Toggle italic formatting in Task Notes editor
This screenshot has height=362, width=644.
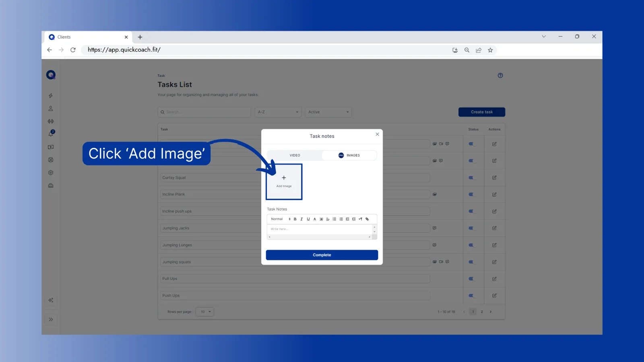(x=301, y=219)
